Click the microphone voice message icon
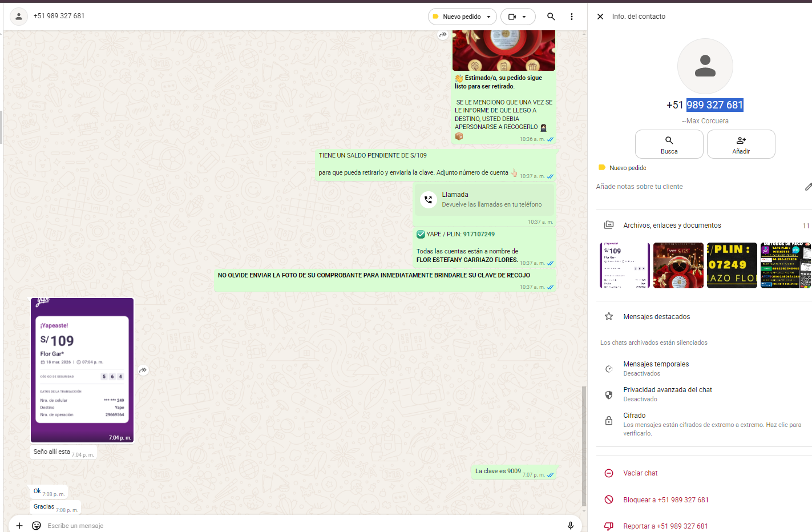 pyautogui.click(x=570, y=525)
